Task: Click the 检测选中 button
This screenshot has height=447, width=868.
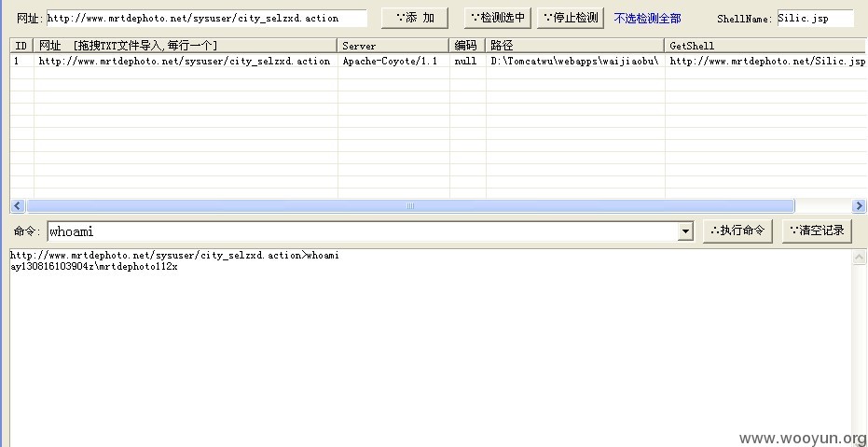Action: point(498,19)
